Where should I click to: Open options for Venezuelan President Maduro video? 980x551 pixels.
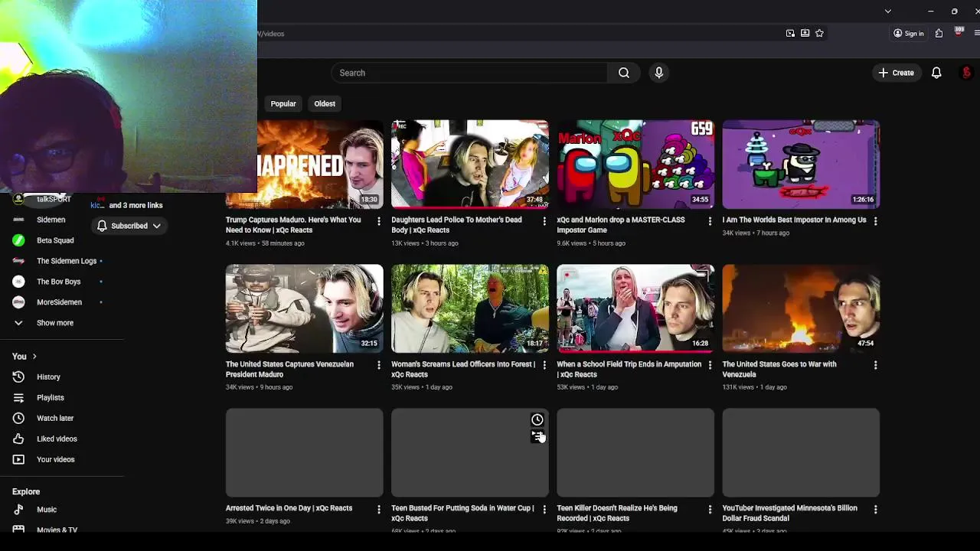[378, 366]
